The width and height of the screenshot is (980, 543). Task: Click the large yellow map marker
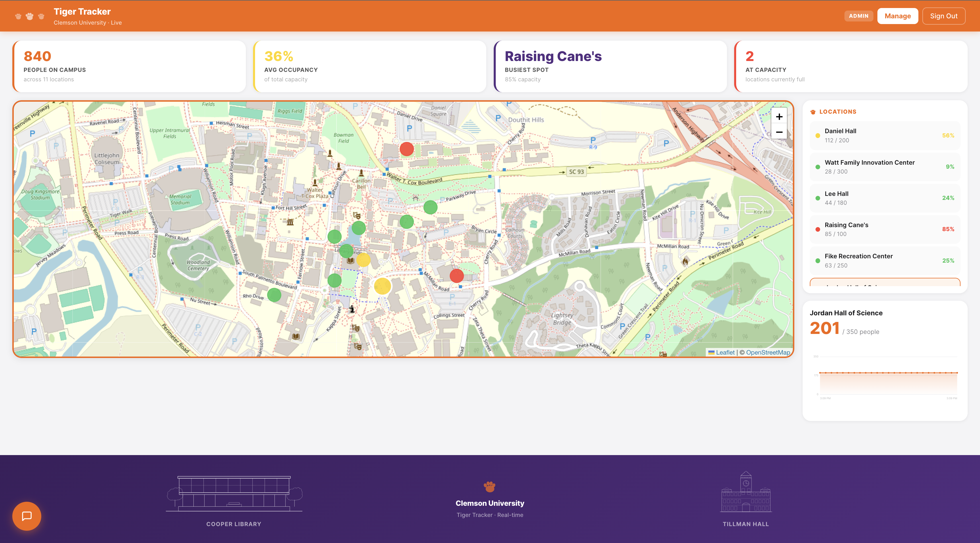click(x=382, y=286)
